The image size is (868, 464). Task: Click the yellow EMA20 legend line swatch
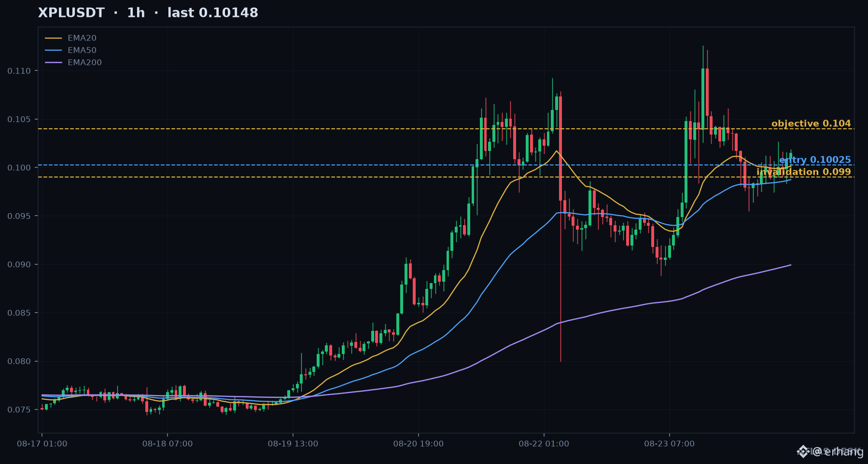[54, 38]
